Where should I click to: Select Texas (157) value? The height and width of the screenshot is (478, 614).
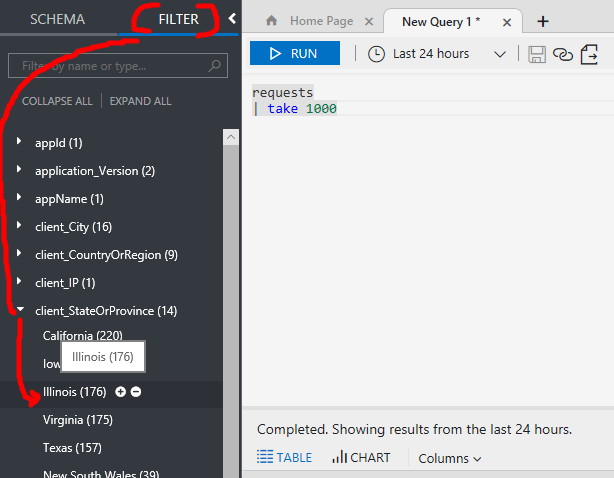pyautogui.click(x=72, y=447)
